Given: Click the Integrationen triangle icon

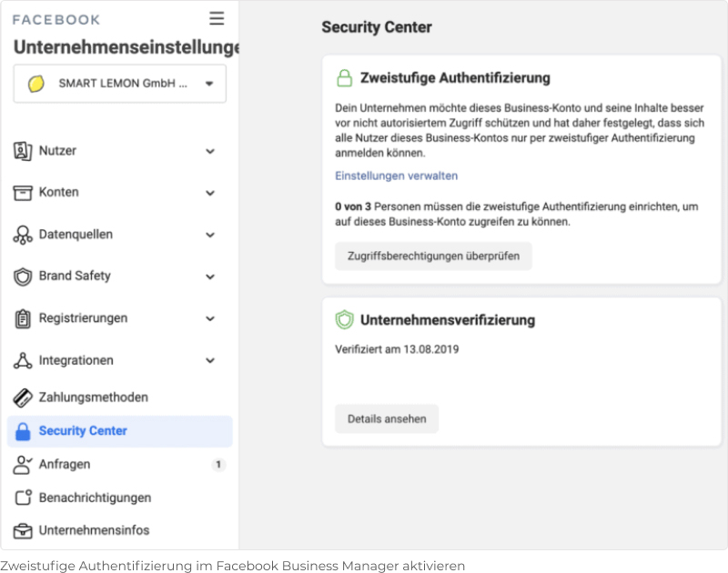Looking at the screenshot, I should (22, 360).
